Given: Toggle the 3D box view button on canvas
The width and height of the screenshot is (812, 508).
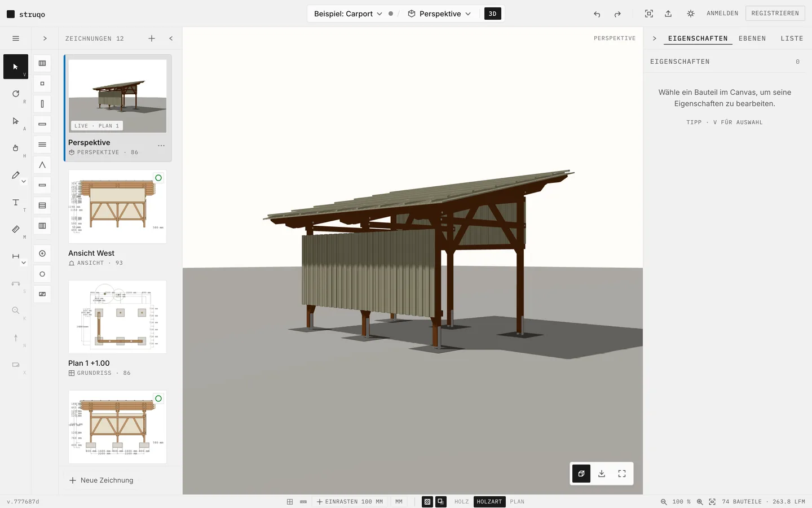Looking at the screenshot, I should pyautogui.click(x=581, y=474).
